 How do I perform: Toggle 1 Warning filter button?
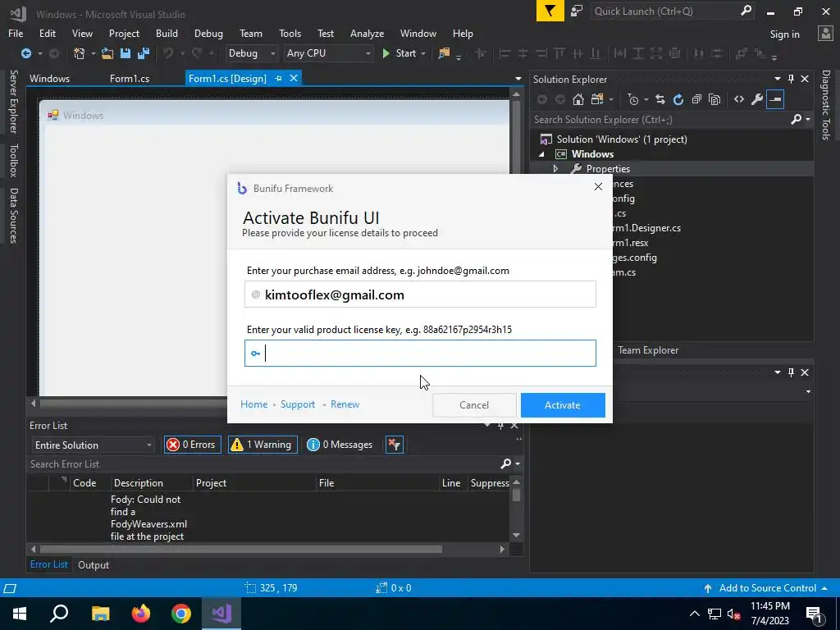tap(262, 445)
